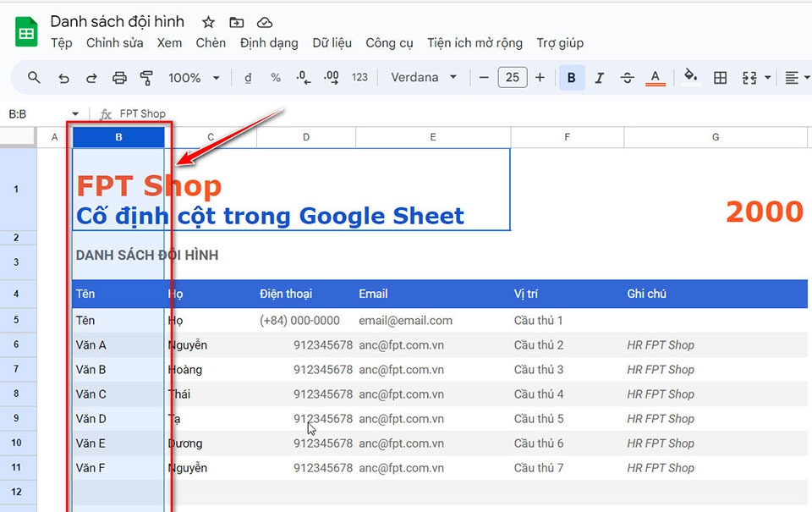Open the Chèn menu
The image size is (812, 512).
[x=211, y=43]
